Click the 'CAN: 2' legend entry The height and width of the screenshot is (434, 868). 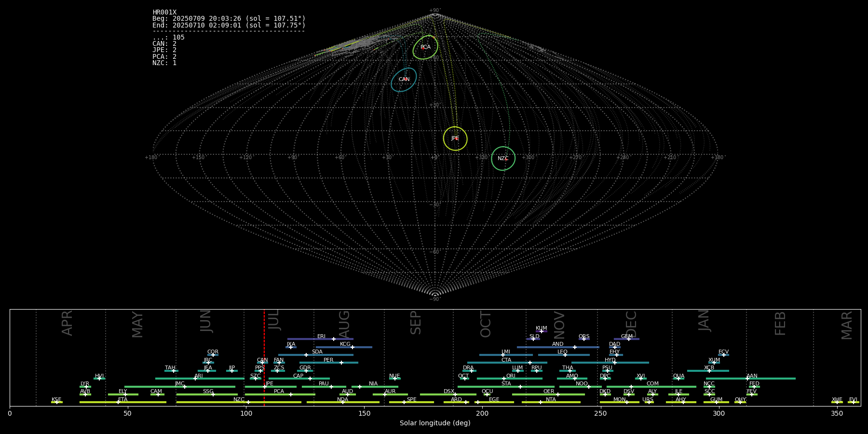click(164, 44)
